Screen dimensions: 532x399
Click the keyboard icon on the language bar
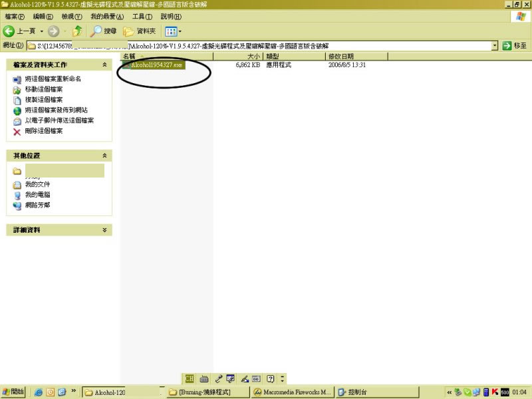click(x=204, y=379)
